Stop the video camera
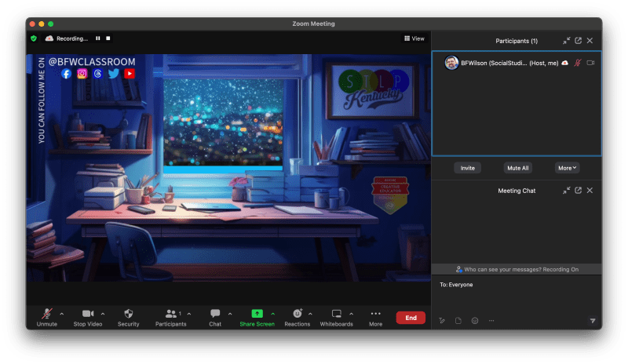The width and height of the screenshot is (628, 364). coord(87,314)
